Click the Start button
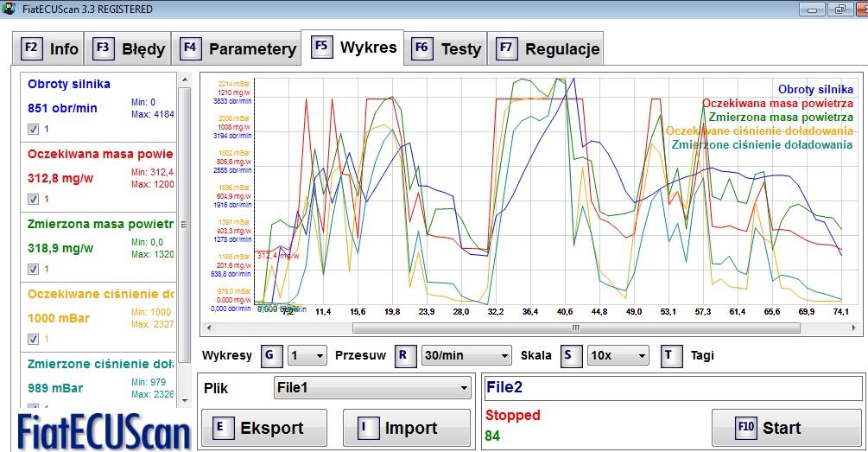868x452 pixels. pos(786,428)
